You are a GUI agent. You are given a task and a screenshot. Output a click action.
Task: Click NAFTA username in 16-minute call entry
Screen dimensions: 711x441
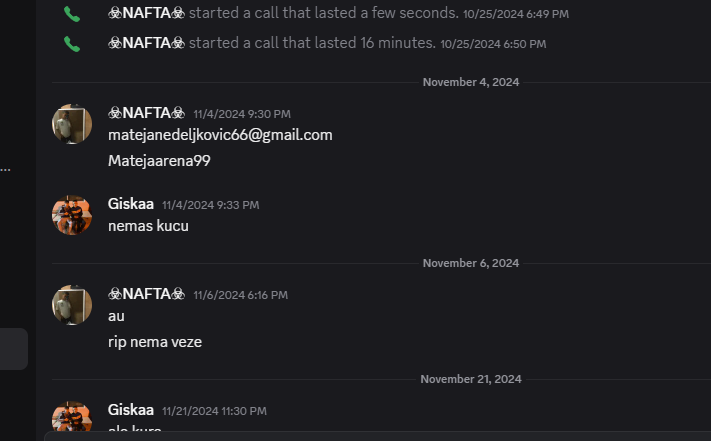pyautogui.click(x=146, y=43)
